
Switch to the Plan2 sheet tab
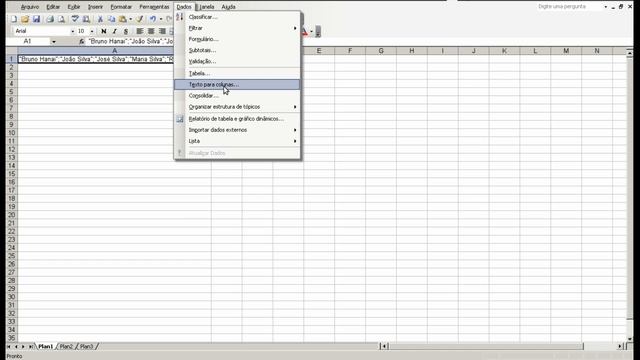[x=66, y=347]
